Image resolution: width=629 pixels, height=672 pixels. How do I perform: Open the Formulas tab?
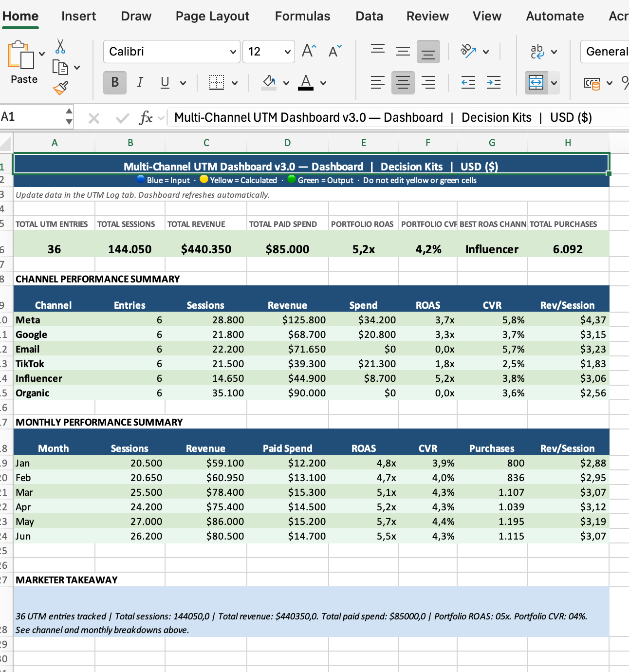tap(303, 16)
